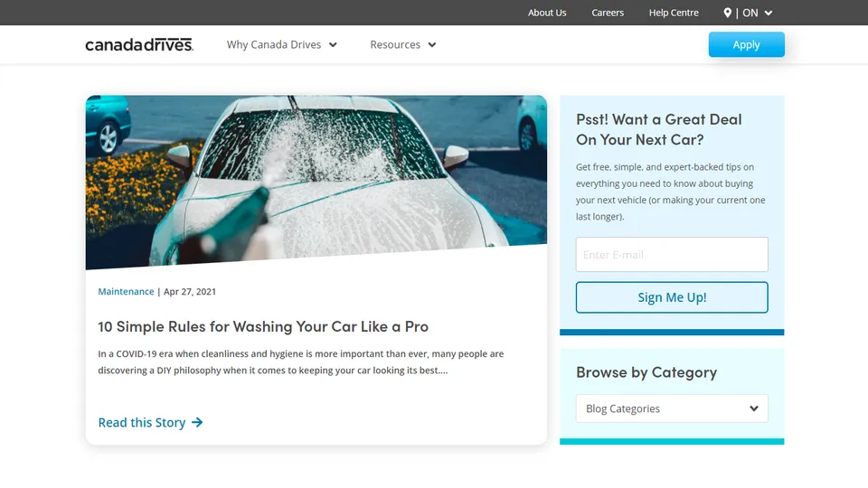The image size is (868, 488).
Task: Click the Read this Story link
Action: point(142,422)
